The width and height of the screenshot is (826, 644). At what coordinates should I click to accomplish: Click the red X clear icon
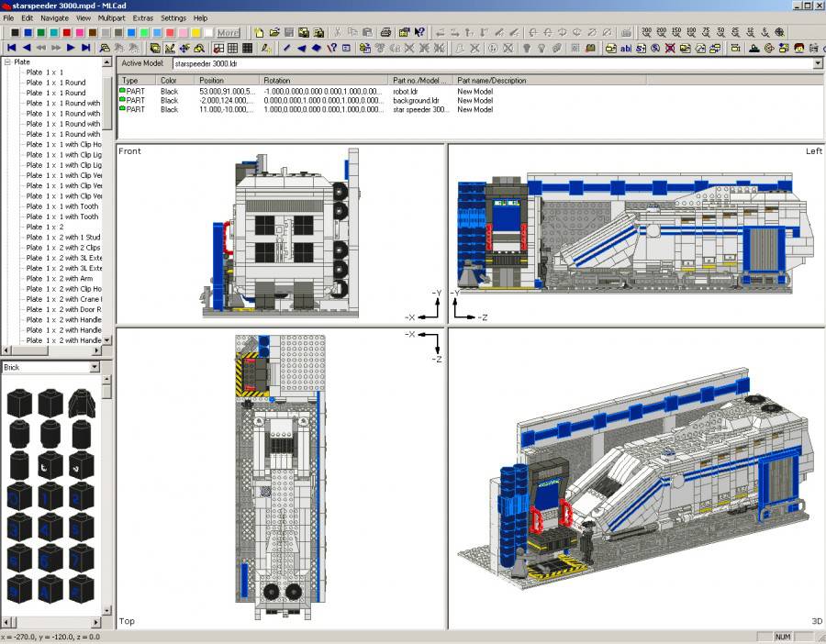tap(670, 48)
